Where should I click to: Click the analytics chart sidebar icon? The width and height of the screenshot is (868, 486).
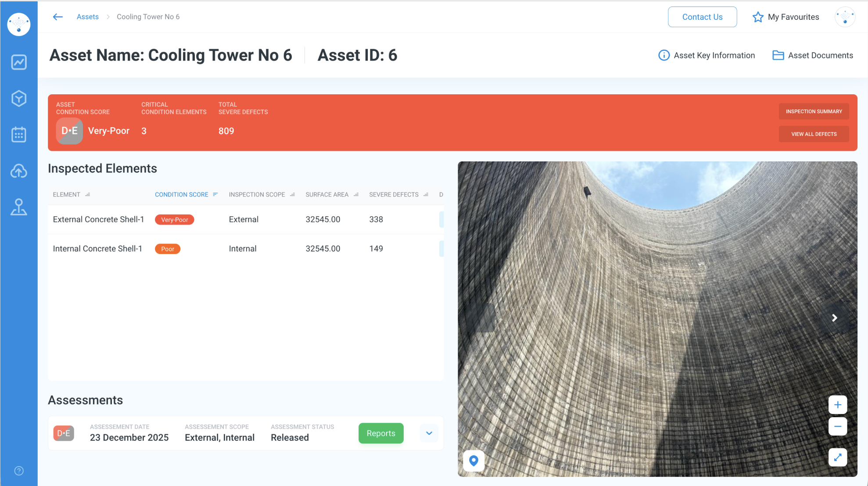[19, 62]
